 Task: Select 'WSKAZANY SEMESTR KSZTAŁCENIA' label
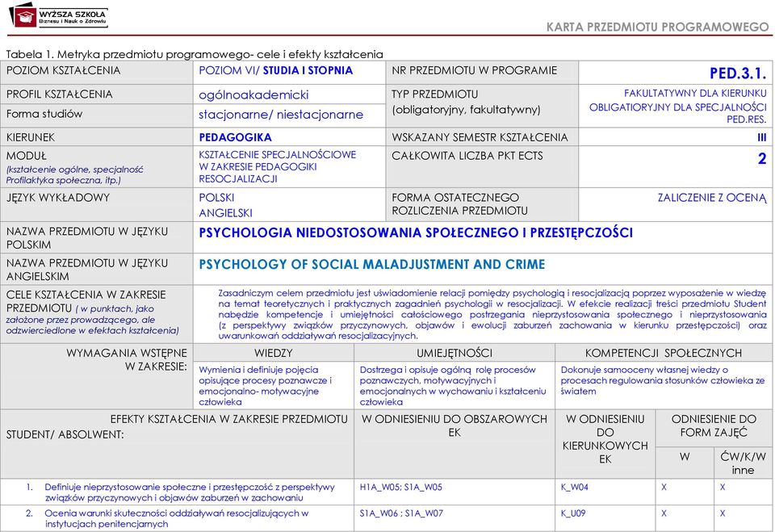click(480, 137)
